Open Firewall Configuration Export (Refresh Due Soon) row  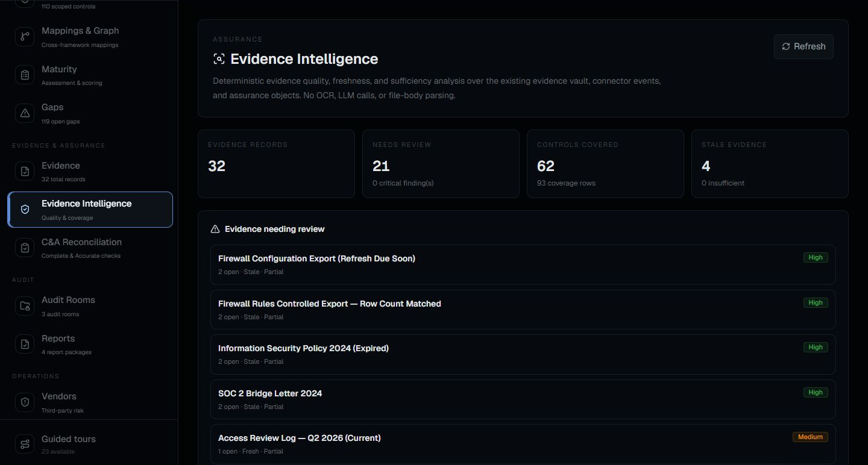(523, 264)
